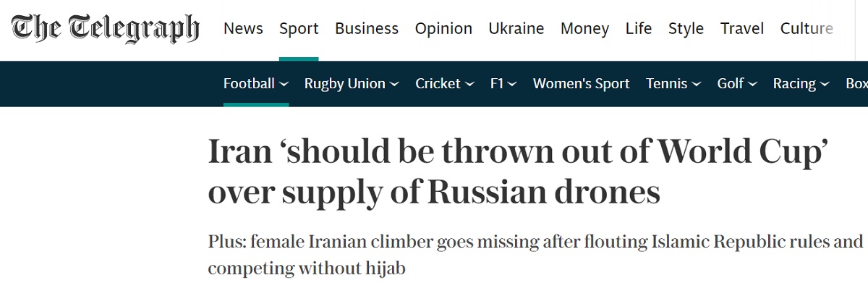Go to the Travel section

pos(742,29)
